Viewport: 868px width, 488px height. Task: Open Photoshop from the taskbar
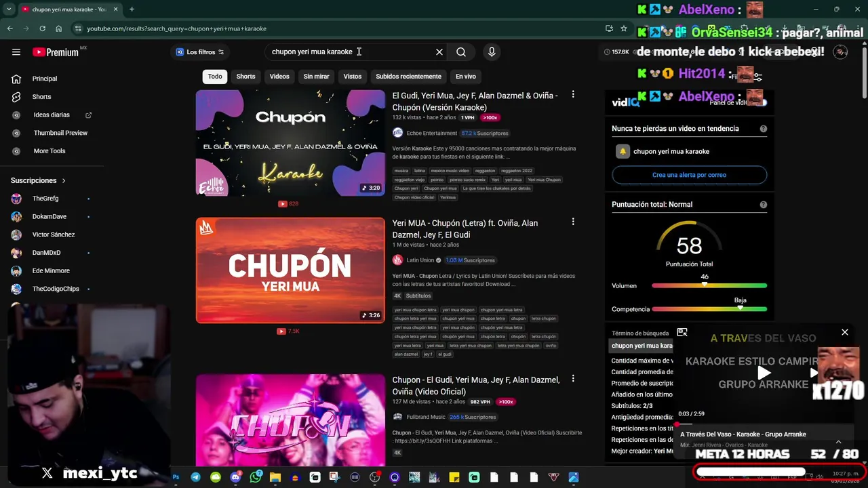[176, 477]
